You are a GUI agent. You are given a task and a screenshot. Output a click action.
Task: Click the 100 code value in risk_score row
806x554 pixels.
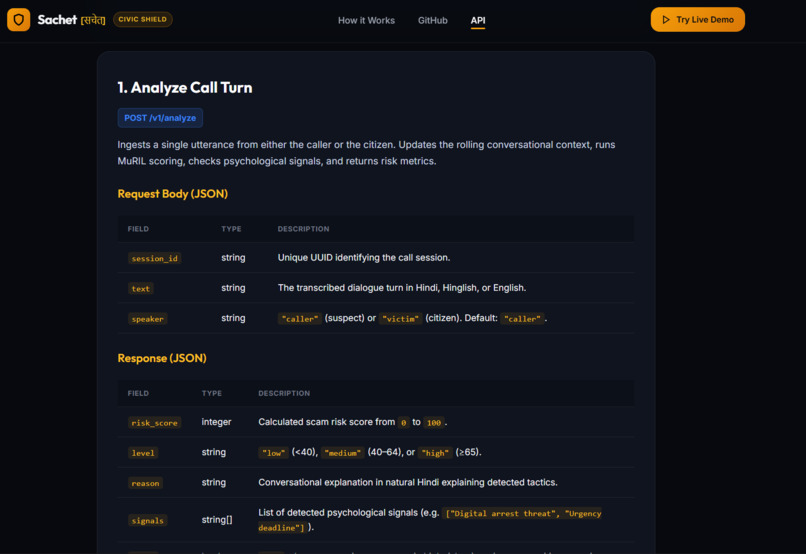[x=434, y=422]
